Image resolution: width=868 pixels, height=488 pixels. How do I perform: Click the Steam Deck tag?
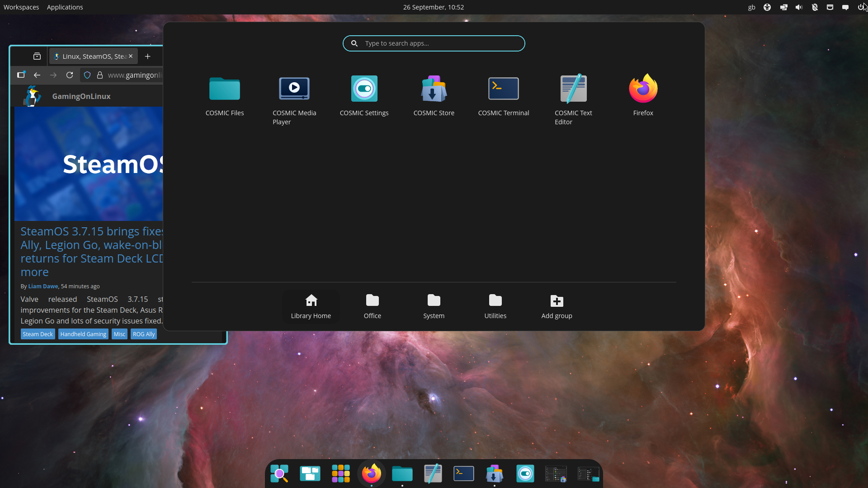point(38,334)
